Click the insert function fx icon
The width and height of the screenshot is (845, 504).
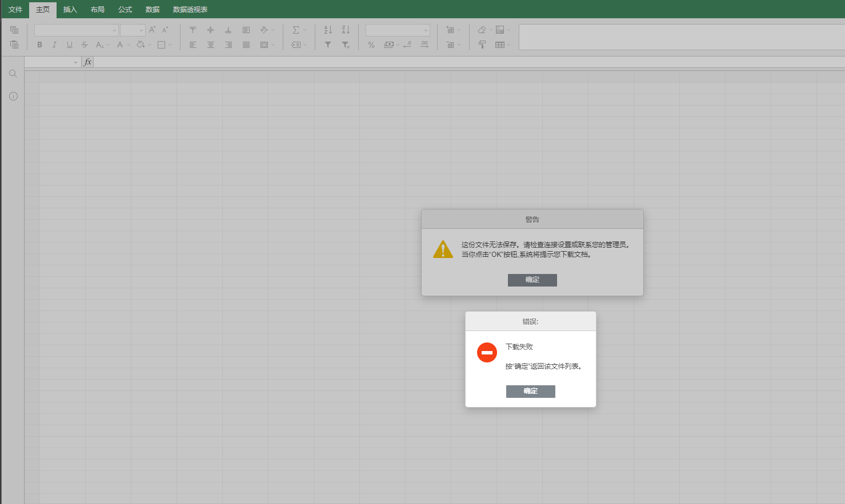[87, 62]
